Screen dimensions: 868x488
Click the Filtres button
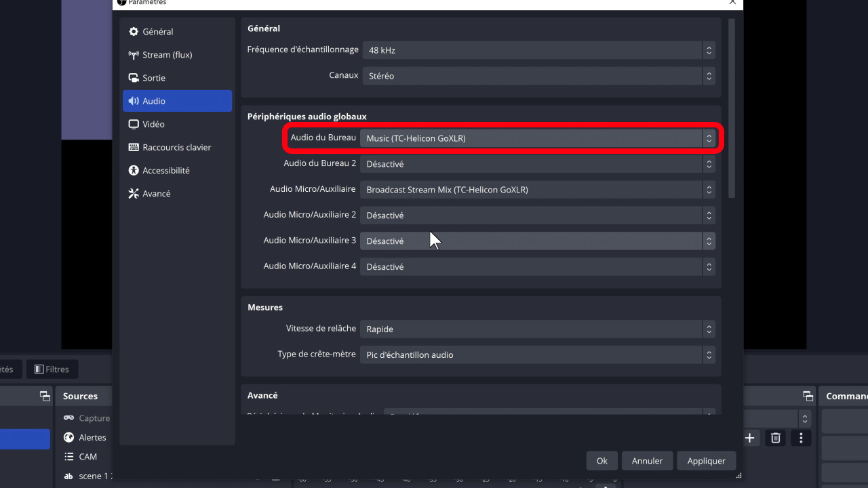[52, 369]
